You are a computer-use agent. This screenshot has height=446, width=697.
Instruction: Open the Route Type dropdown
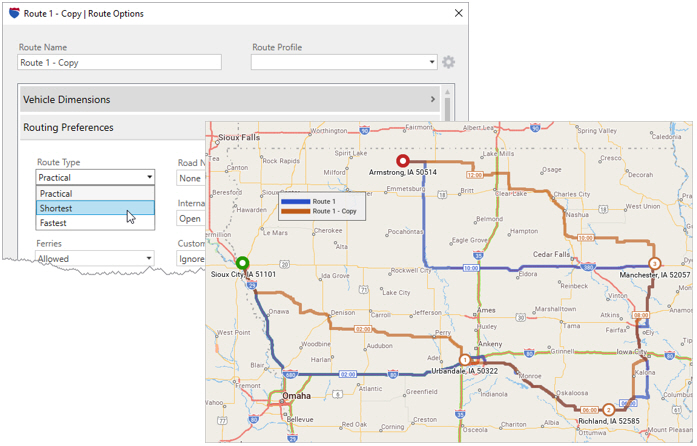click(x=95, y=177)
